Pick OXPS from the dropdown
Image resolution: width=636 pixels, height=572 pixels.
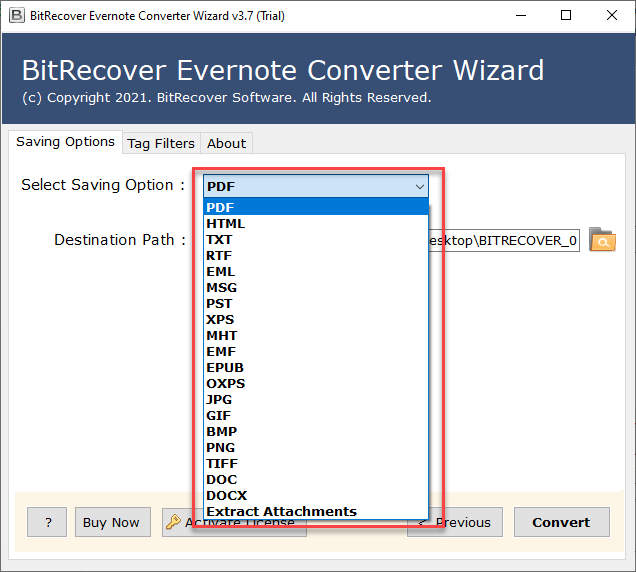[x=316, y=384]
